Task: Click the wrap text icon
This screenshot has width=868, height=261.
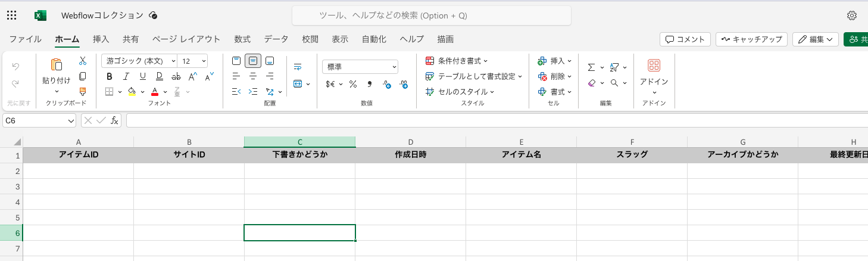Action: click(298, 67)
